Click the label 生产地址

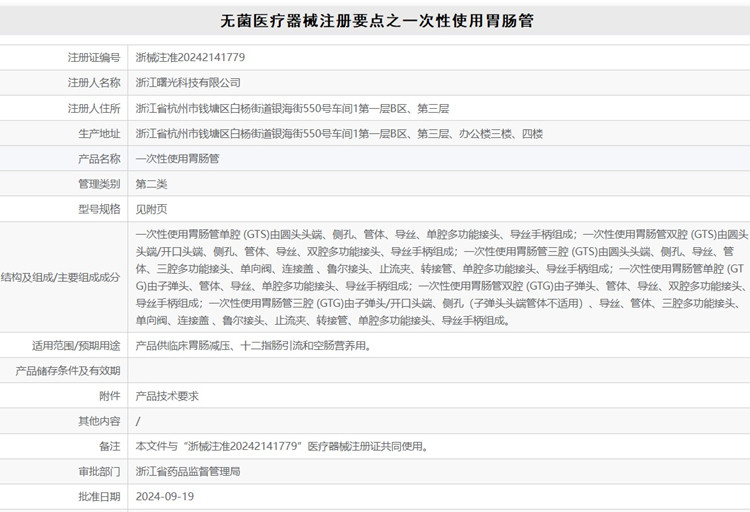(99, 134)
